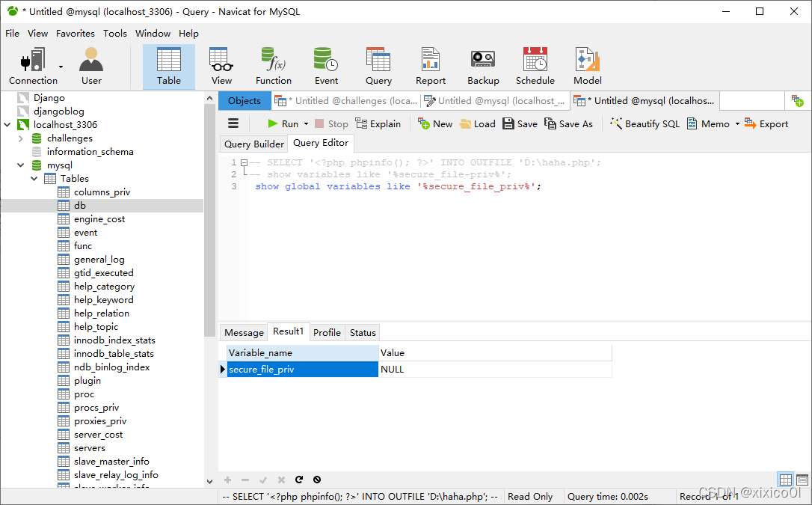This screenshot has width=812, height=505.
Task: Collapse the mysql database node
Action: pyautogui.click(x=21, y=165)
